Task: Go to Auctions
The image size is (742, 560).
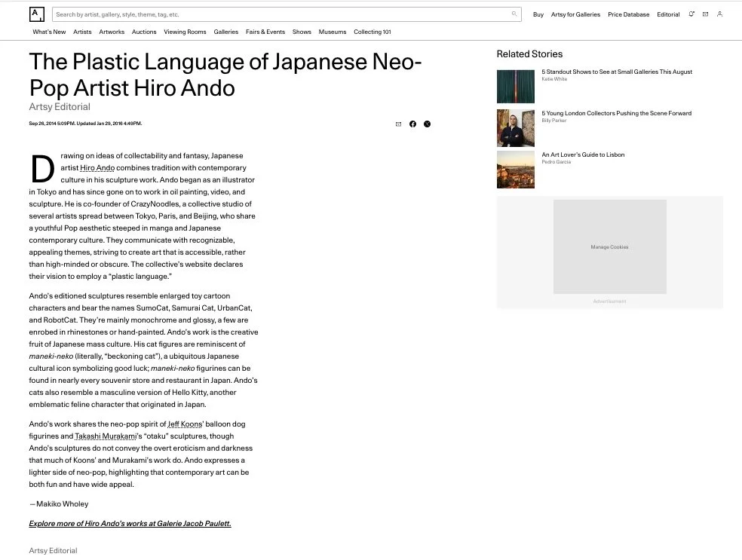Action: click(144, 32)
